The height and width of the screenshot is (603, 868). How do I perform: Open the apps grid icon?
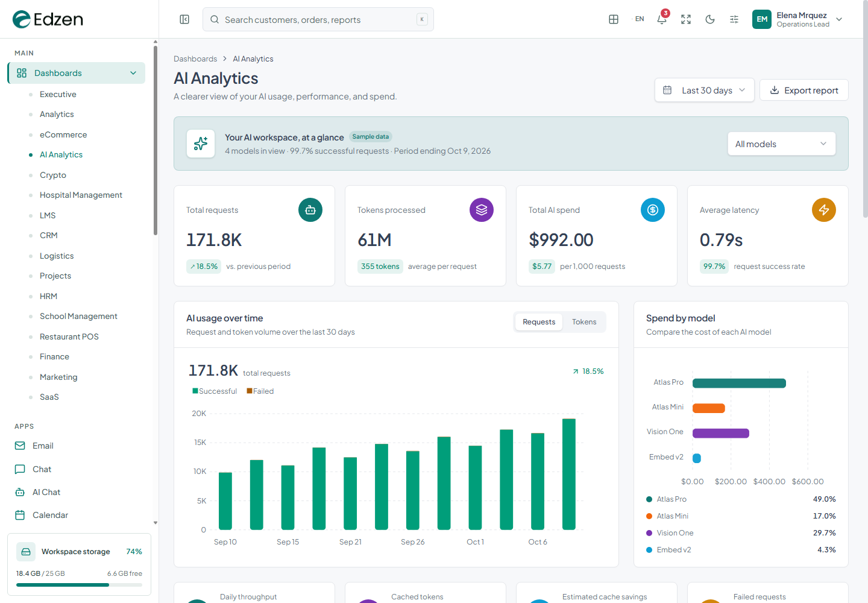[x=614, y=19]
